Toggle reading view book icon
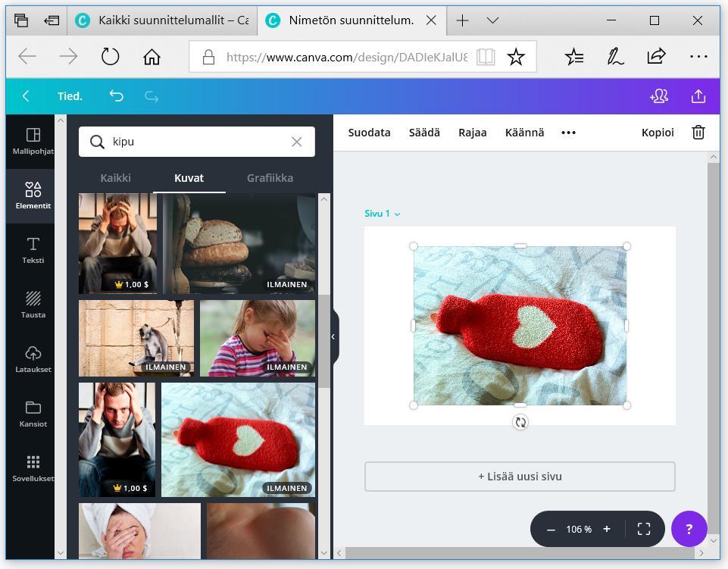 [x=486, y=57]
